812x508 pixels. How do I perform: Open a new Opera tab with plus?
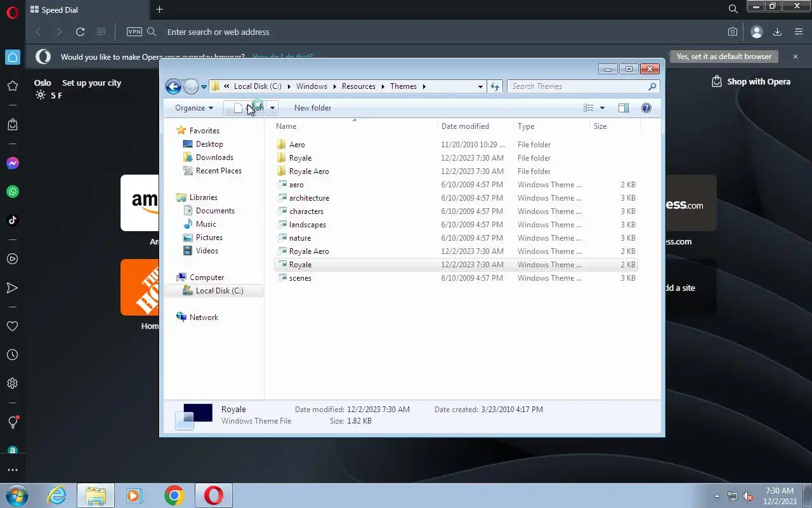pyautogui.click(x=159, y=10)
